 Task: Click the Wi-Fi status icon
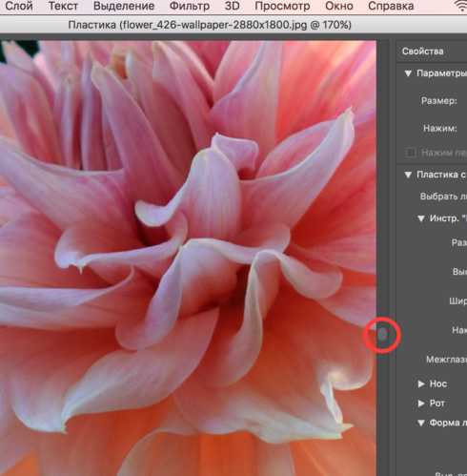460,6
